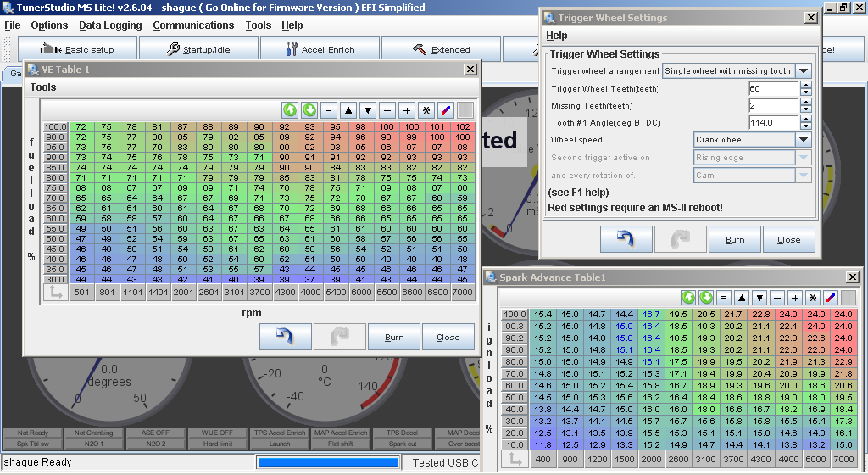This screenshot has width=868, height=475.
Task: Click grey color swatch in VE Table 1 toolbar
Action: point(465,110)
